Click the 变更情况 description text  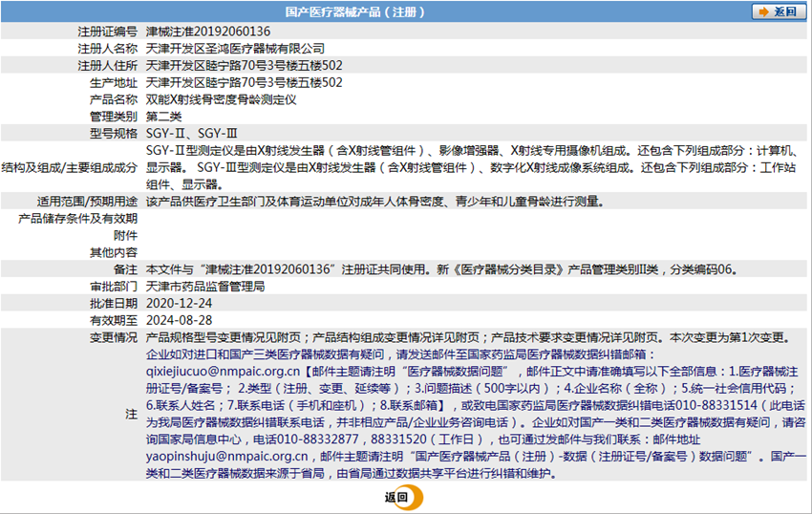point(469,338)
